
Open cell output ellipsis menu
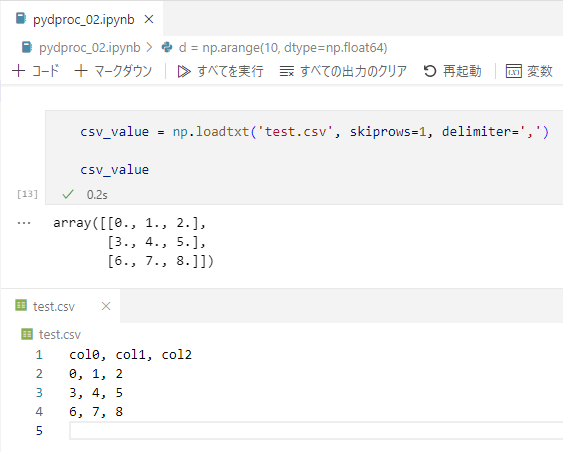click(x=24, y=223)
